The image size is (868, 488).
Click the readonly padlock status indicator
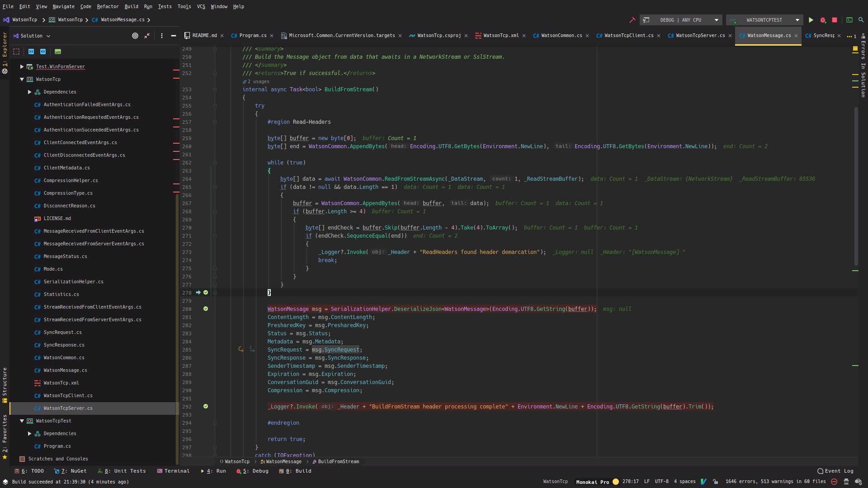point(715,482)
